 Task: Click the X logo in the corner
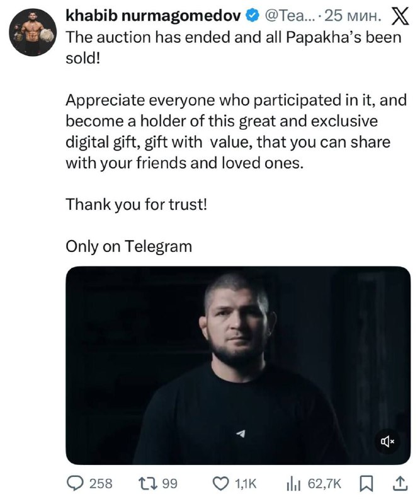(x=400, y=14)
